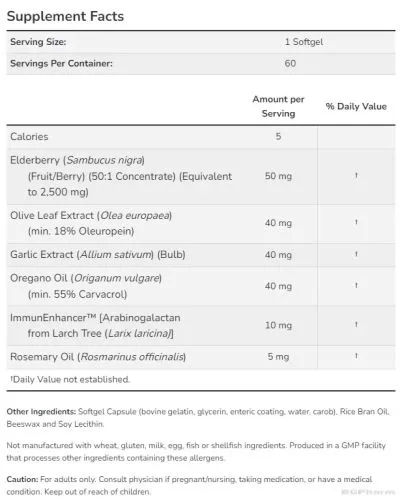This screenshot has width=400, height=499.
Task: Click the dagger symbol in the Olive Leaf row
Action: click(x=356, y=222)
